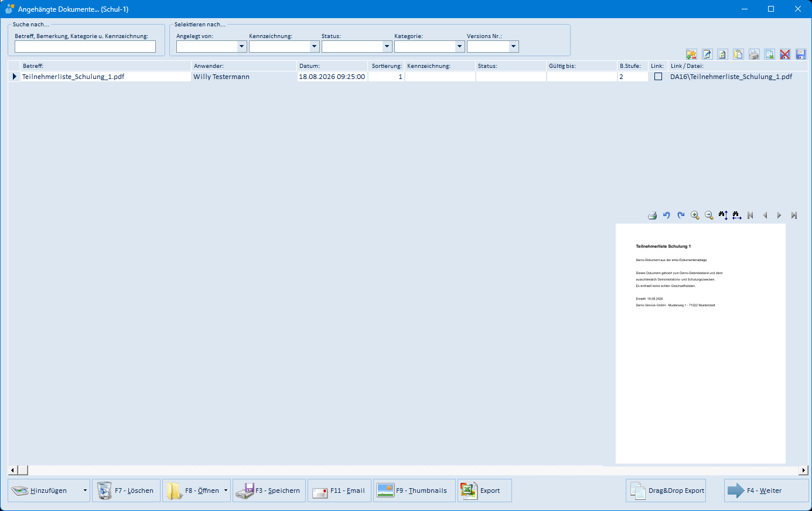Click the edit notepad pencil icon

tap(707, 54)
